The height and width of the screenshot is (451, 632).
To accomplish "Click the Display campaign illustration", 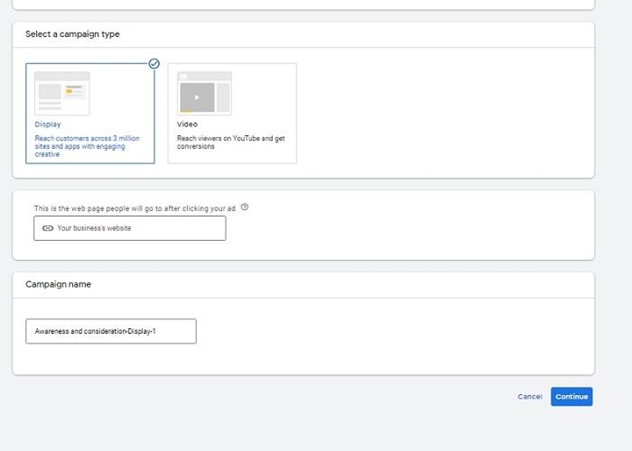I will (x=62, y=92).
